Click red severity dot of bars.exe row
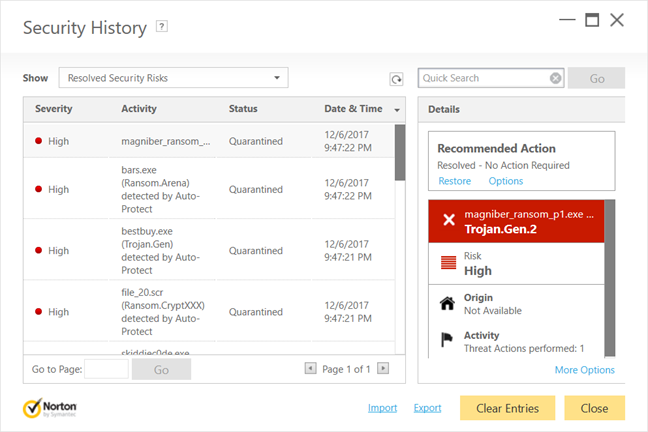Viewport: 648px width, 432px height. (38, 189)
